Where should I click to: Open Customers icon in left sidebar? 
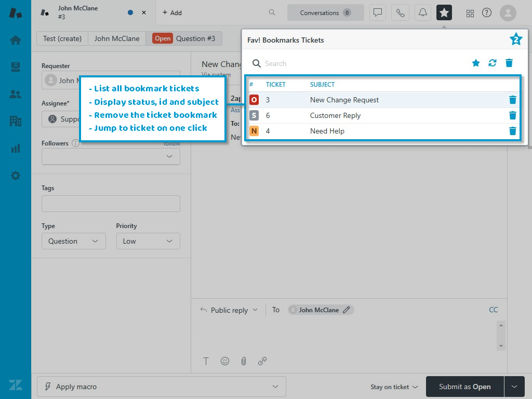click(x=16, y=94)
